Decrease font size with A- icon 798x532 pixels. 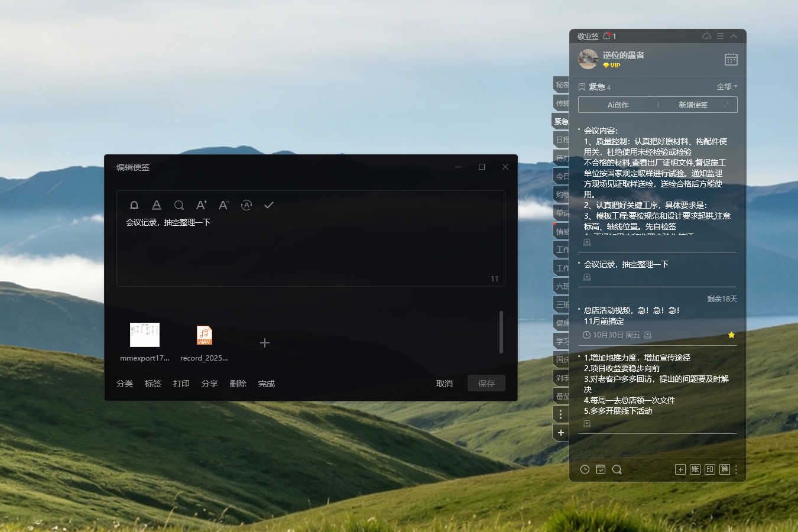coord(224,205)
